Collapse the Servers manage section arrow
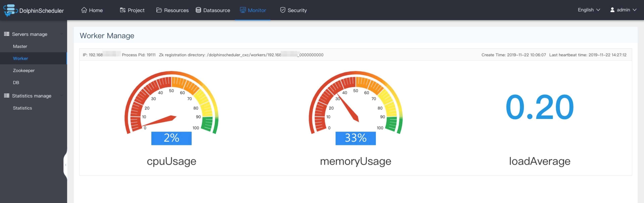Image resolution: width=644 pixels, height=203 pixels. [62, 34]
